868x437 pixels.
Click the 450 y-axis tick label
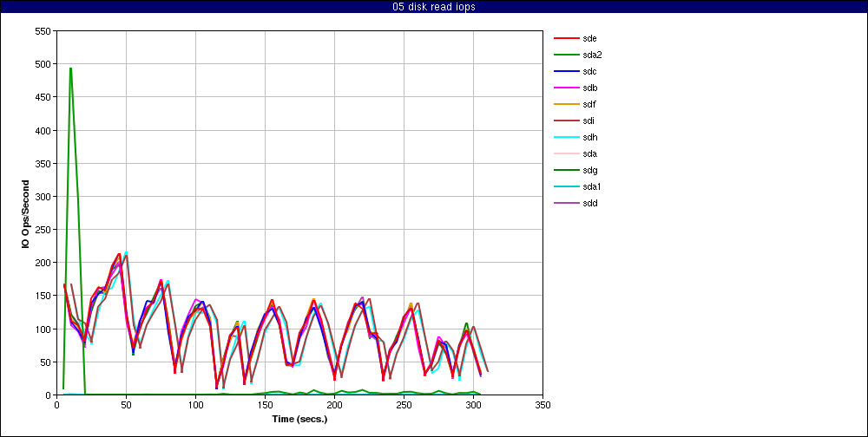pyautogui.click(x=43, y=97)
